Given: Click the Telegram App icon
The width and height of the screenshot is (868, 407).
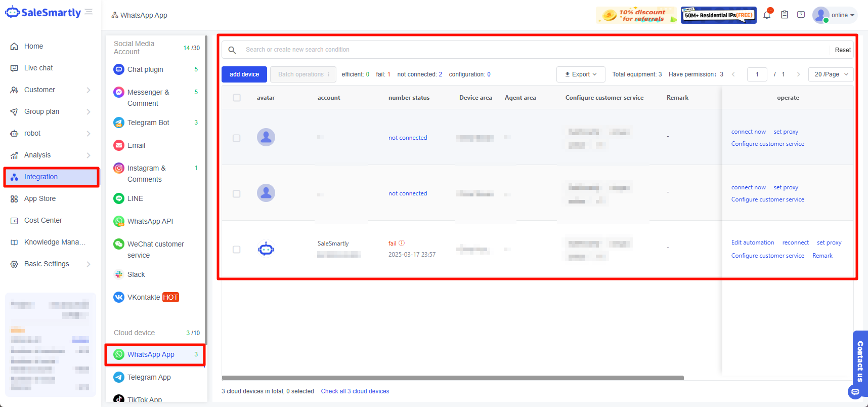Looking at the screenshot, I should click(x=119, y=377).
